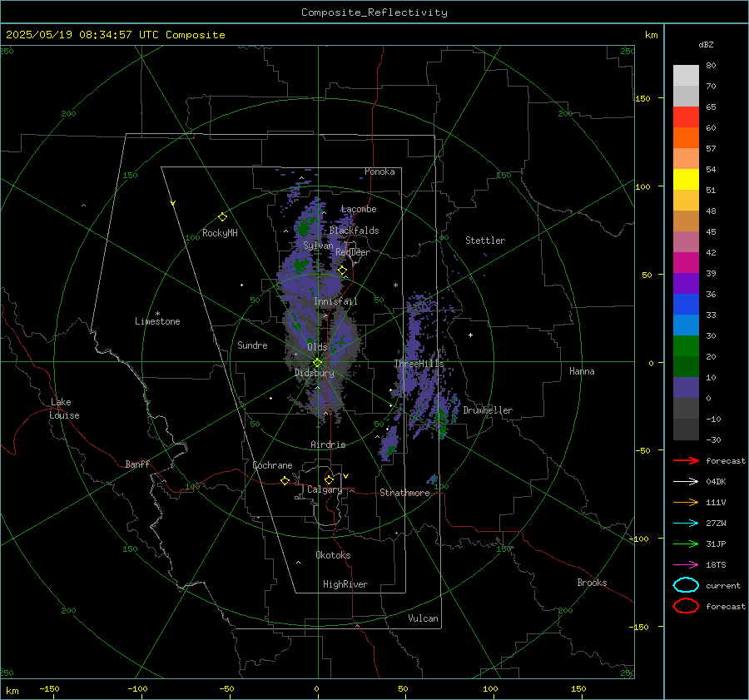
Task: Click the orange 57–60 dBZ legend swatch
Action: click(686, 137)
